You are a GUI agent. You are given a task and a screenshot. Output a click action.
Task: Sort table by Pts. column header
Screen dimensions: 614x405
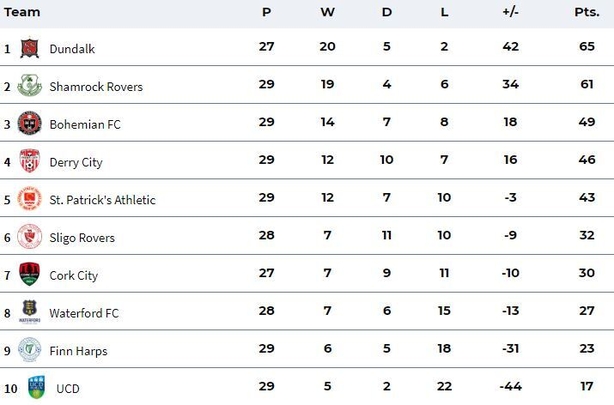[587, 12]
